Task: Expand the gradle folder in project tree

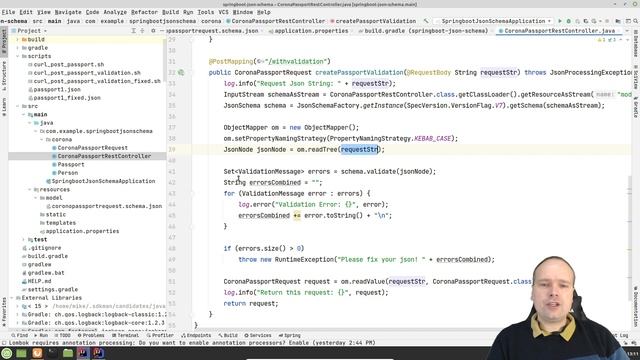Action: coord(18,48)
